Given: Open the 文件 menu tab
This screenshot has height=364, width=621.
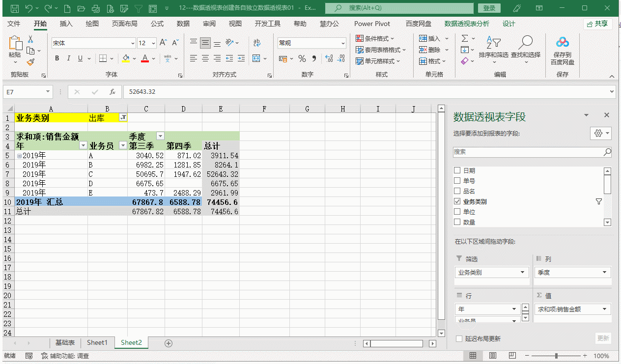Looking at the screenshot, I should click(x=14, y=24).
